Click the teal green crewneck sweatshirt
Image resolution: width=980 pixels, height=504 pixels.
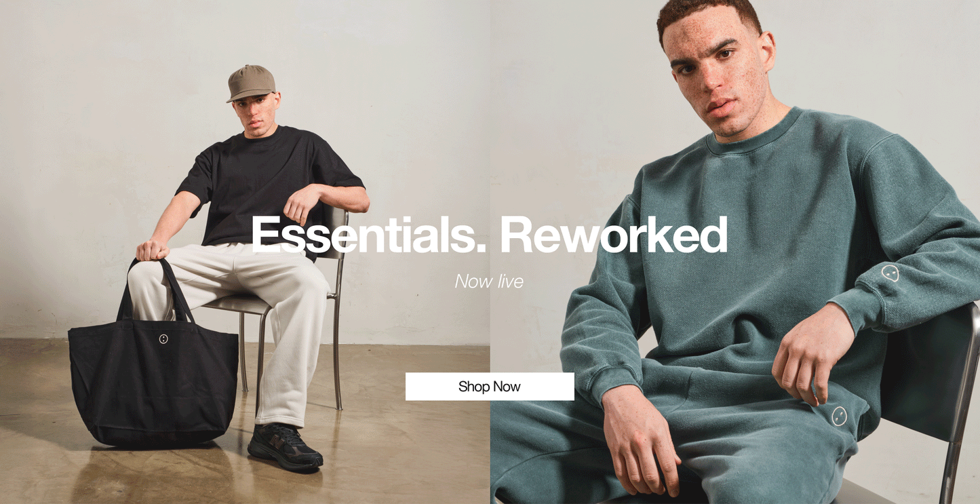click(766, 258)
